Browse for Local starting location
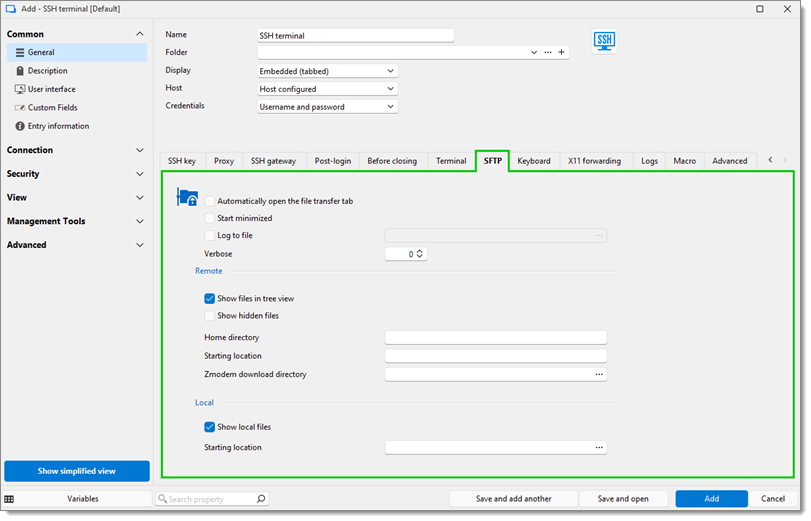This screenshot has height=521, width=811. pos(599,448)
